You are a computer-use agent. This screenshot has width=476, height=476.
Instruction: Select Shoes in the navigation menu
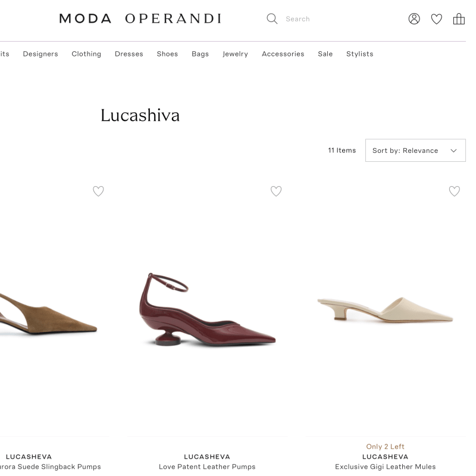pyautogui.click(x=167, y=54)
